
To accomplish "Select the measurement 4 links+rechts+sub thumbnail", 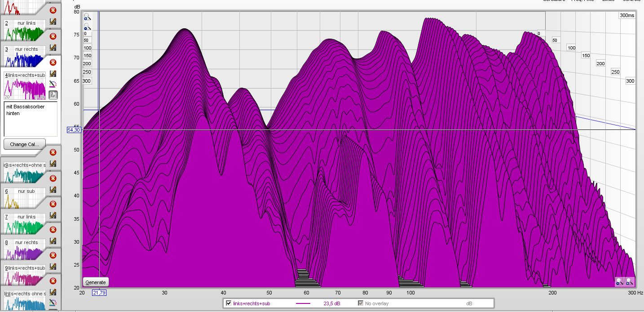I will click(x=25, y=85).
